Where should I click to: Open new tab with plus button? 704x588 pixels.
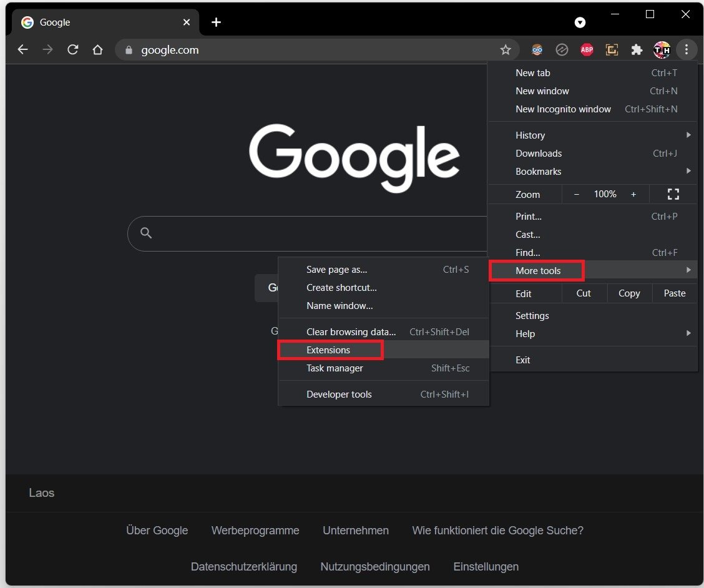point(216,22)
